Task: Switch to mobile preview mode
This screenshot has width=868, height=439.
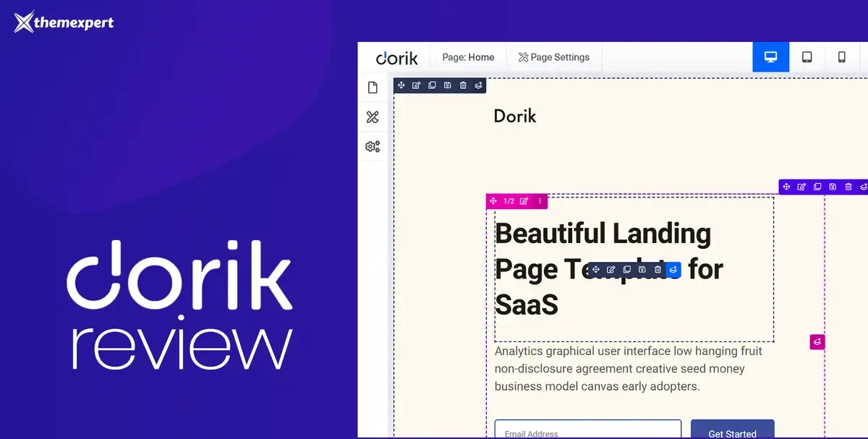Action: [x=842, y=57]
